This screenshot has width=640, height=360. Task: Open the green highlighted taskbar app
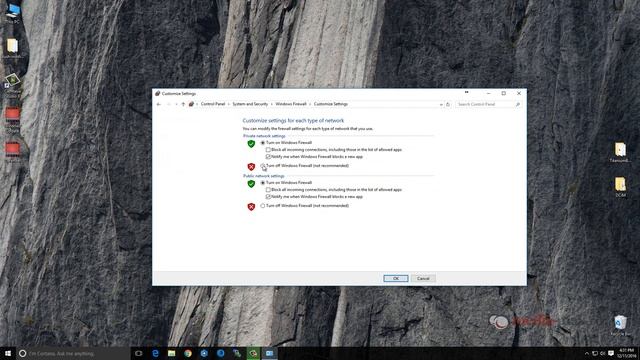point(253,353)
